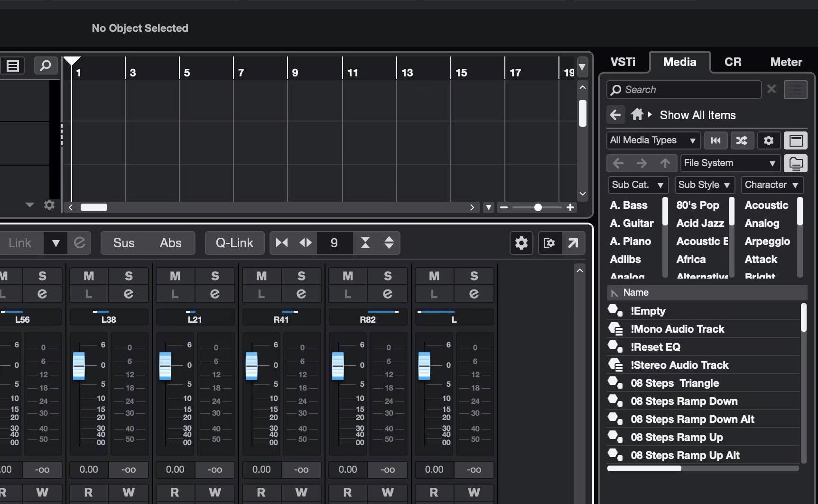Viewport: 818px width, 504px height.
Task: Toggle the Media window layout icon
Action: 796,140
